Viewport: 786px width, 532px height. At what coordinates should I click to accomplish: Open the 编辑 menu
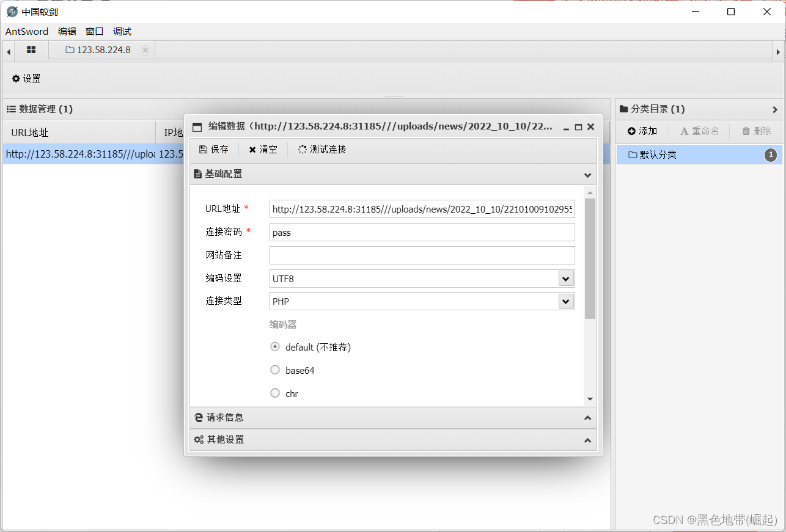point(67,31)
